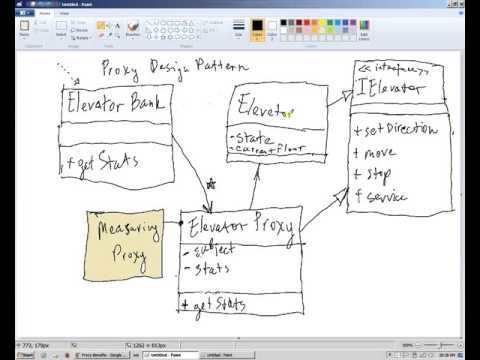Pick the Line shape
Image resolution: width=480 pixels, height=360 pixels.
pos(149,23)
